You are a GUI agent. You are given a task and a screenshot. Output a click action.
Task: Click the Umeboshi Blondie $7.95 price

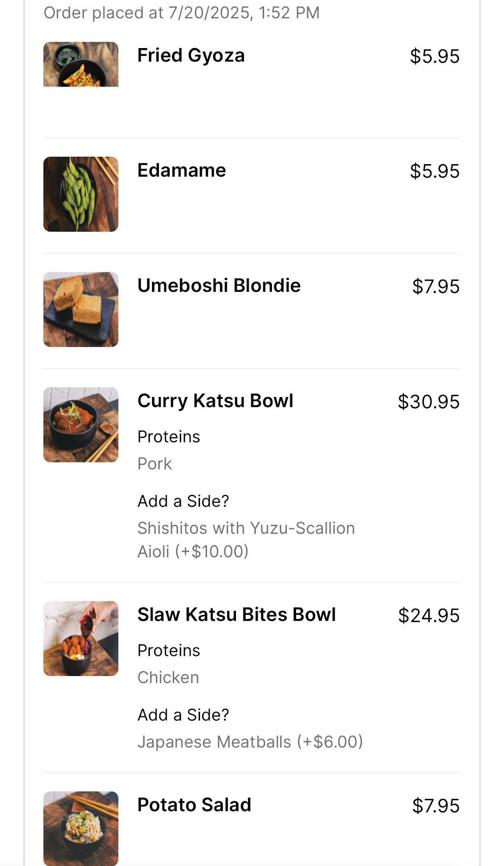click(435, 286)
